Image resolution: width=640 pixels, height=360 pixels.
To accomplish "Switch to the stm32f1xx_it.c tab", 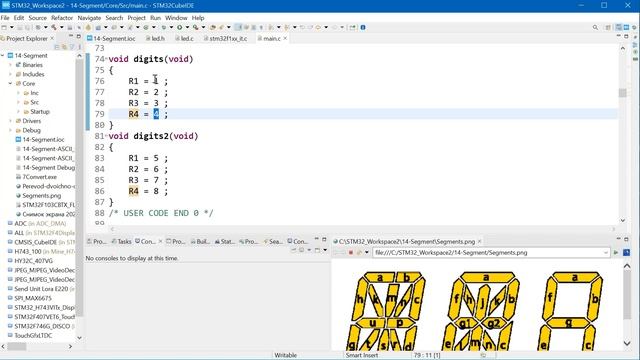I will point(224,38).
